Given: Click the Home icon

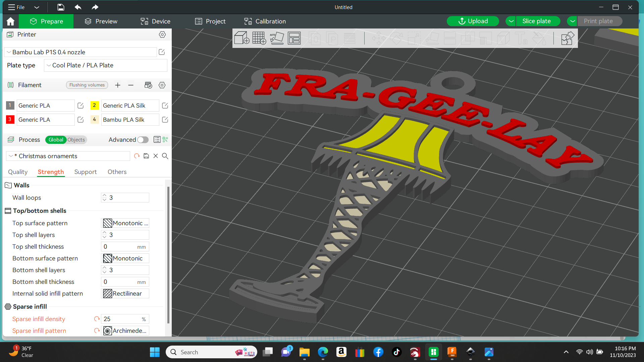Looking at the screenshot, I should [x=10, y=21].
